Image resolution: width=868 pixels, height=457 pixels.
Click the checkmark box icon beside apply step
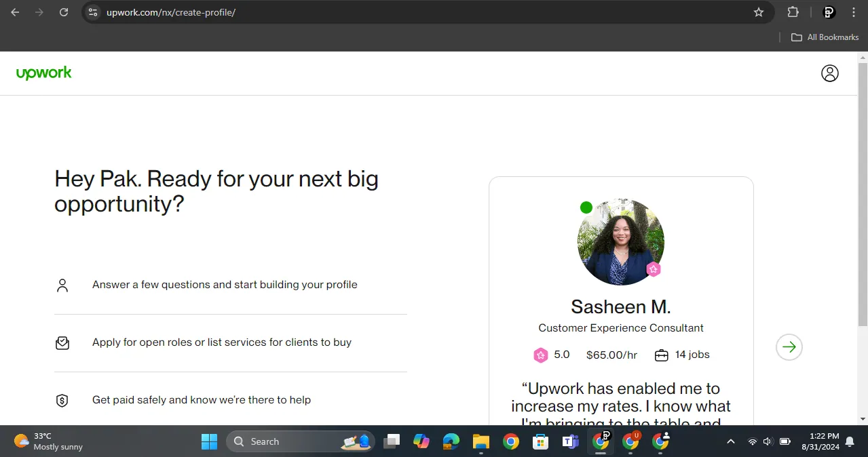pyautogui.click(x=62, y=342)
